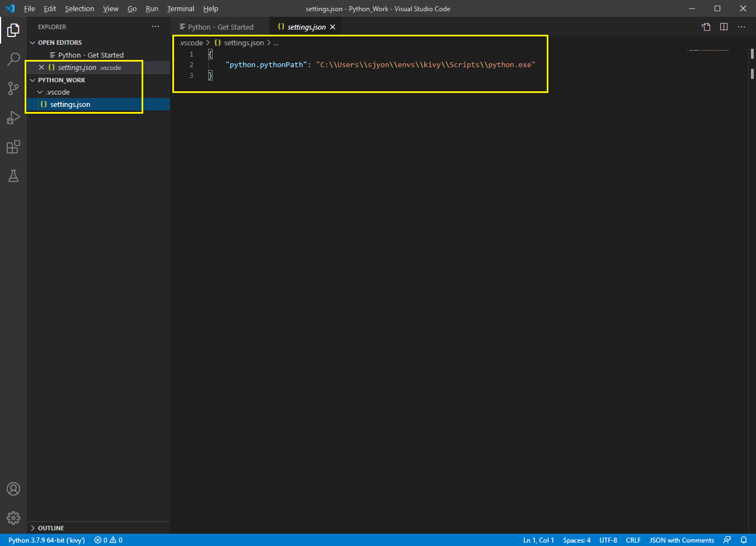Close the settings.json editor tab
The width and height of the screenshot is (756, 546).
332,27
